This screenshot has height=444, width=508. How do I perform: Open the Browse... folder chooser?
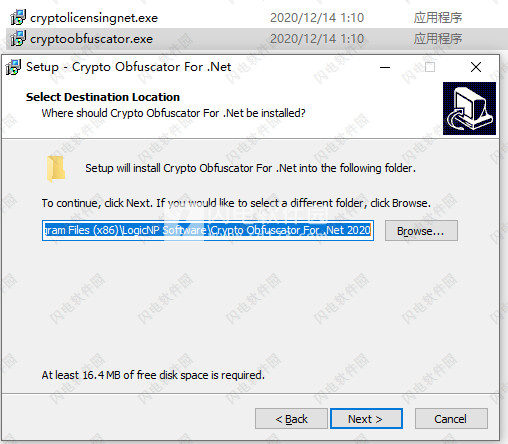(x=421, y=231)
